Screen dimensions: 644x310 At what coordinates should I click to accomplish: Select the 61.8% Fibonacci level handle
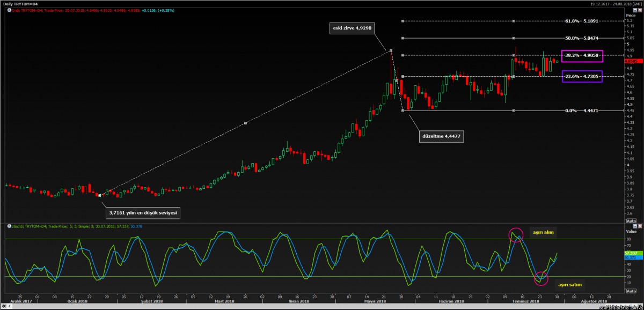tap(514, 21)
